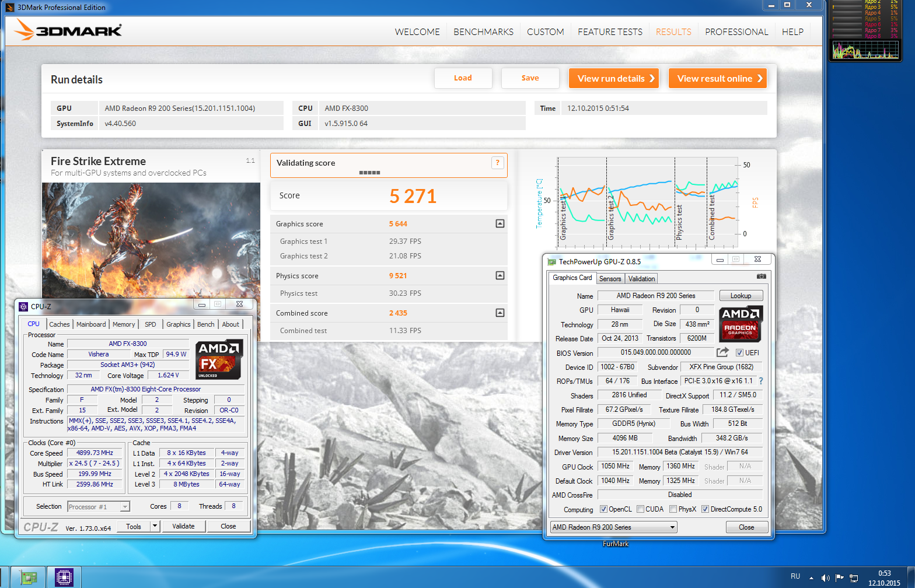Open the Memory tab in CPU-Z
This screenshot has width=915, height=588.
tap(124, 324)
